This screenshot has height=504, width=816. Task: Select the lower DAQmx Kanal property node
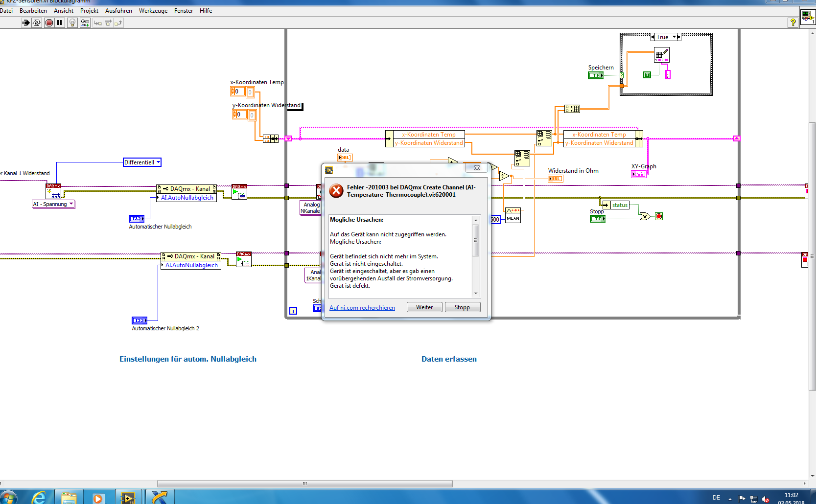click(191, 260)
